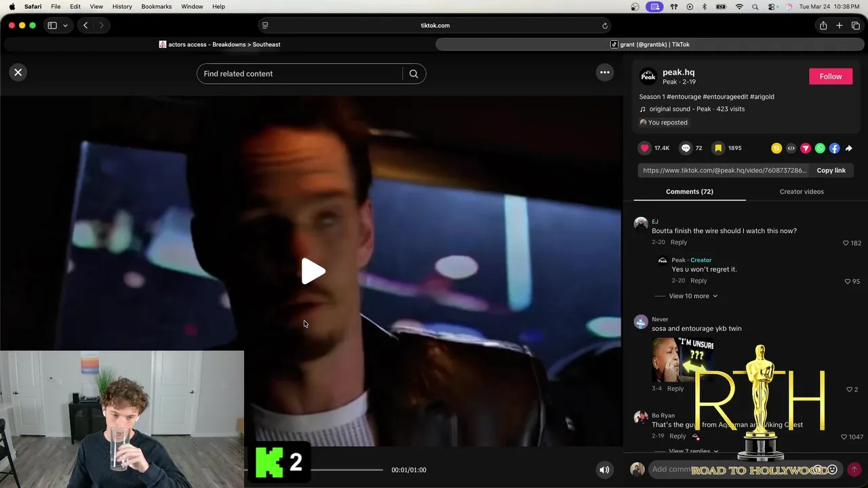Play the video with the center play button
Image resolution: width=868 pixels, height=488 pixels.
(313, 271)
